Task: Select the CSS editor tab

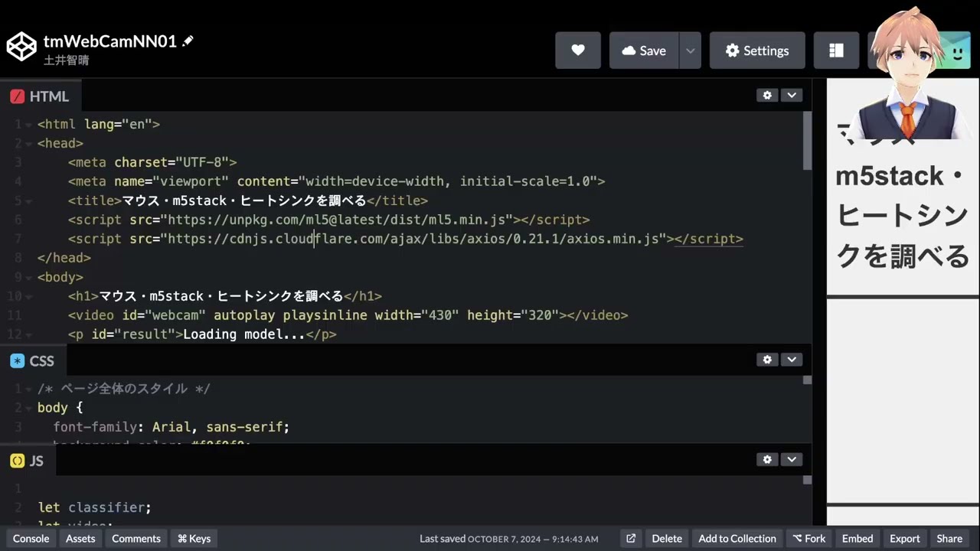Action: 32,361
